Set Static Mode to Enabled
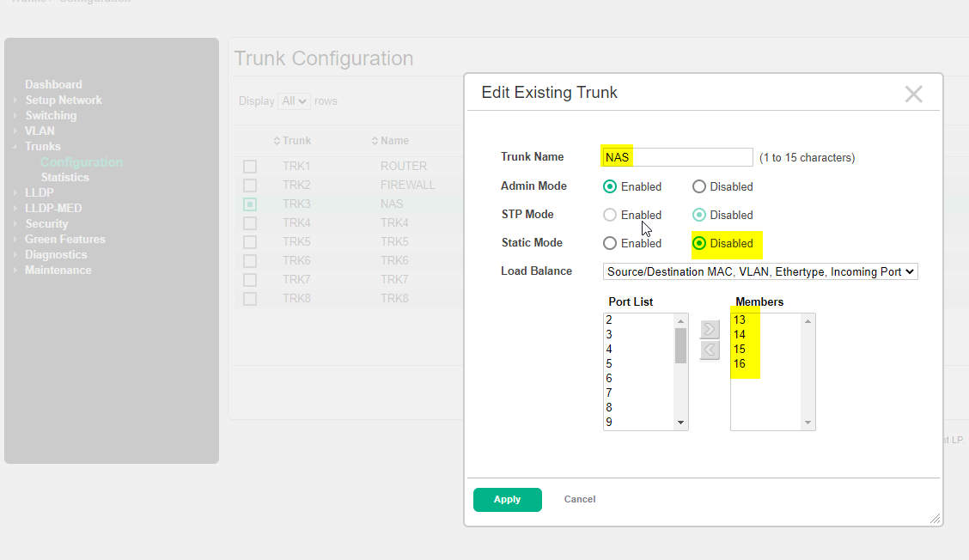This screenshot has height=560, width=969. click(610, 243)
